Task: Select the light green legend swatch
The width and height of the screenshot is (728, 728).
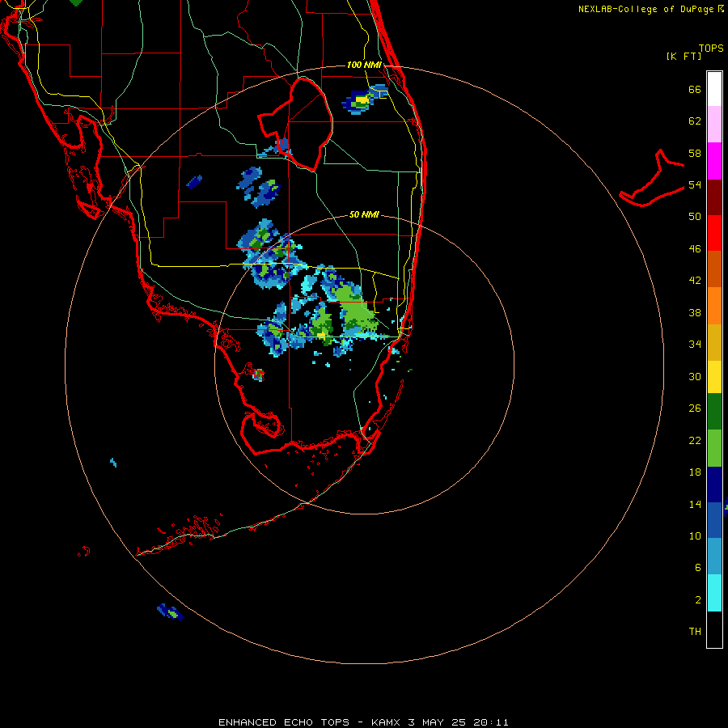Action: pos(714,448)
